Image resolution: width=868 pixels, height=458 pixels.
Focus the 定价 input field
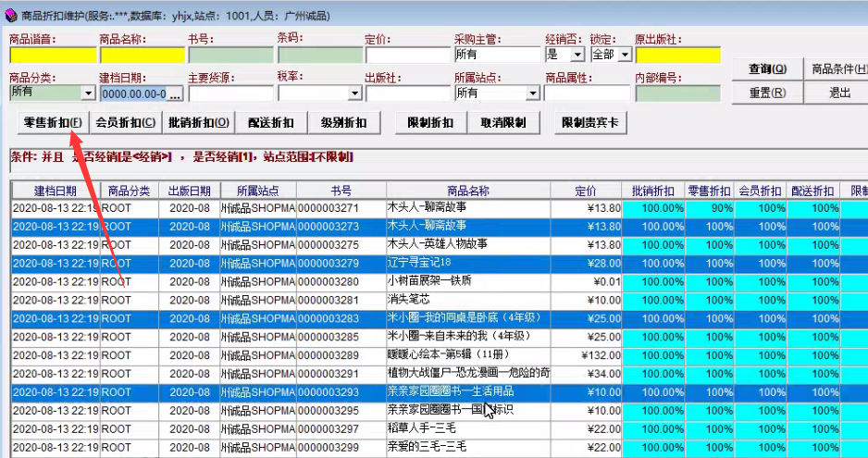(x=408, y=56)
